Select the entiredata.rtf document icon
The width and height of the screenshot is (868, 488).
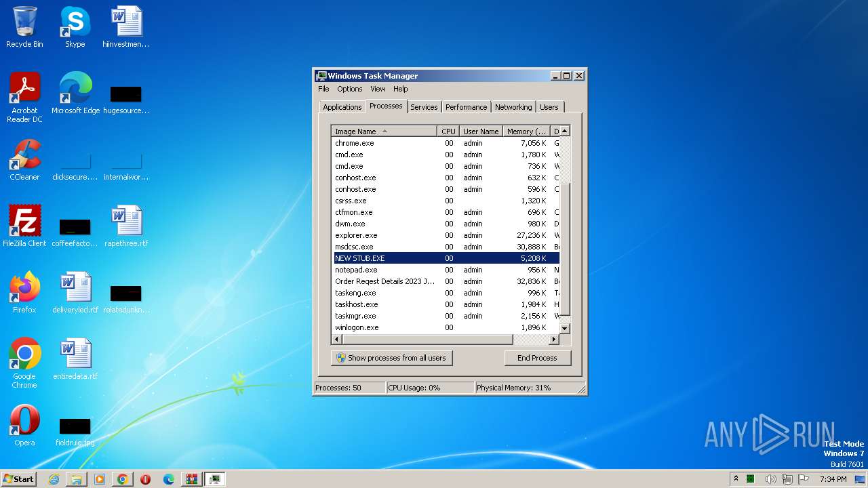75,359
